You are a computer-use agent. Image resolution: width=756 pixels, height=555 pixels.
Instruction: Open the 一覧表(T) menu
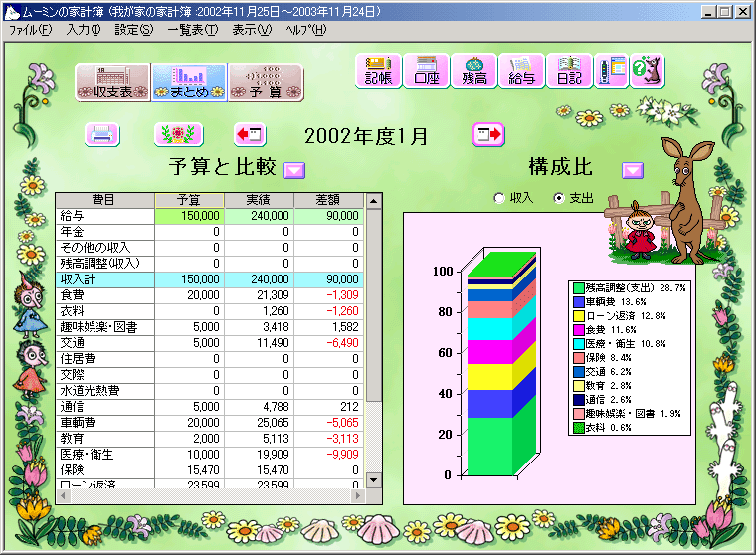click(x=192, y=30)
